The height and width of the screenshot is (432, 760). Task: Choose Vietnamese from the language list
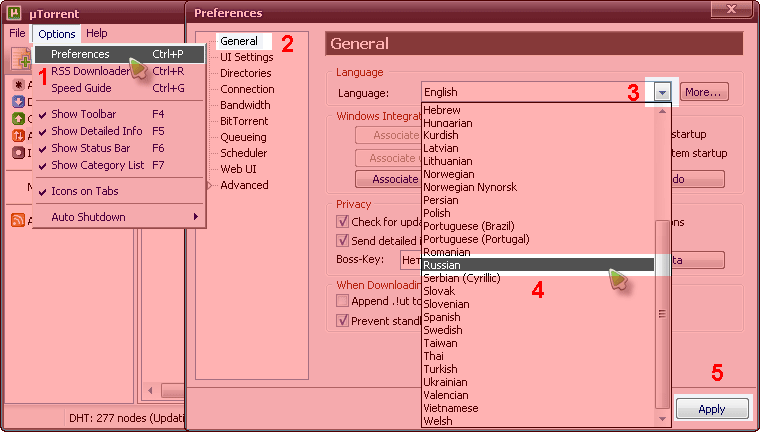[538, 408]
